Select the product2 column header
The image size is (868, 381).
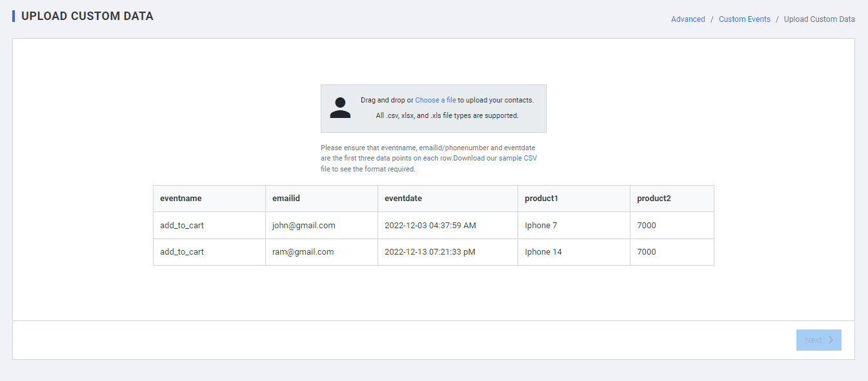click(x=654, y=199)
